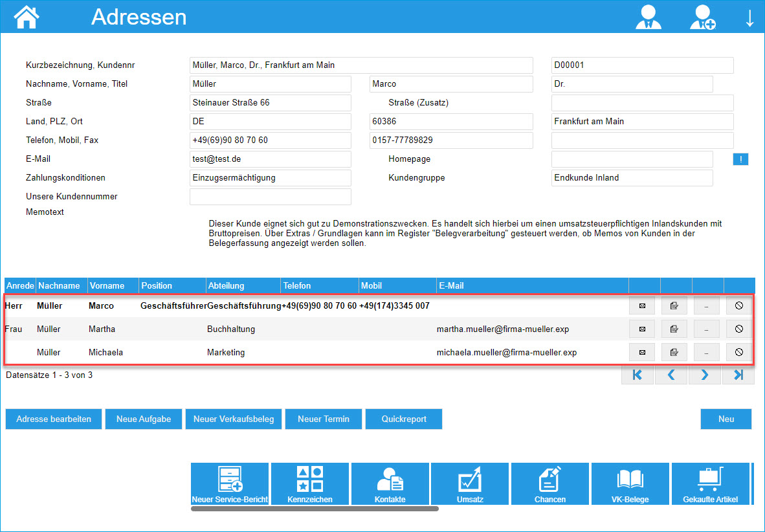The image size is (765, 532).
Task: Click Mobil field 0157-77789829
Action: (451, 140)
